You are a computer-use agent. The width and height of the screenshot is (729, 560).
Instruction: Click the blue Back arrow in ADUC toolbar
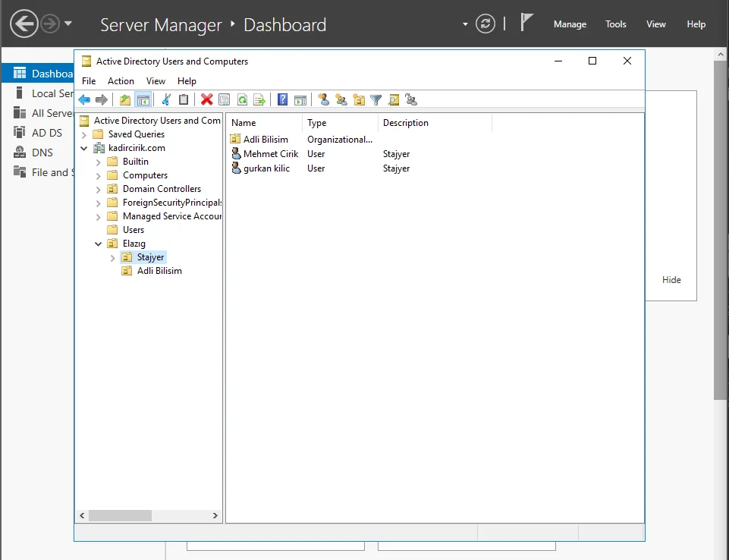point(84,99)
